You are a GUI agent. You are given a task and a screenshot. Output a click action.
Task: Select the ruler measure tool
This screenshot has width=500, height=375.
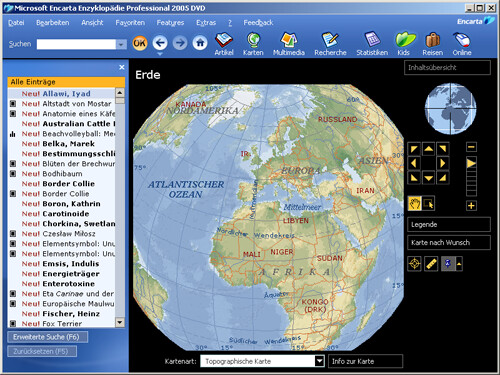(x=431, y=264)
